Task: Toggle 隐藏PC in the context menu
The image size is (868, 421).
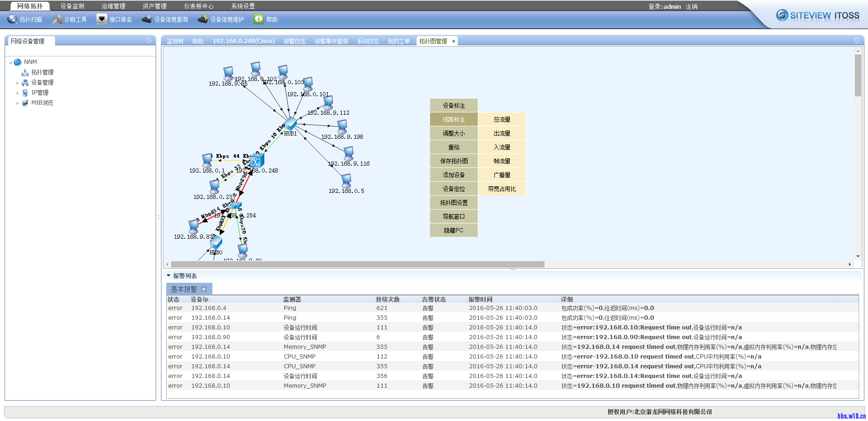Action: pos(453,230)
